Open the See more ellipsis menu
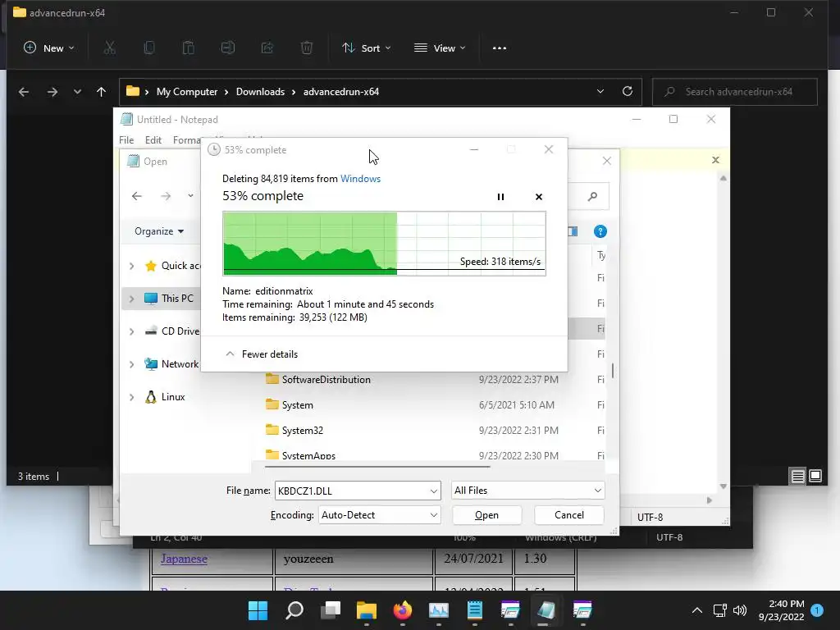The height and width of the screenshot is (630, 840). 500,48
